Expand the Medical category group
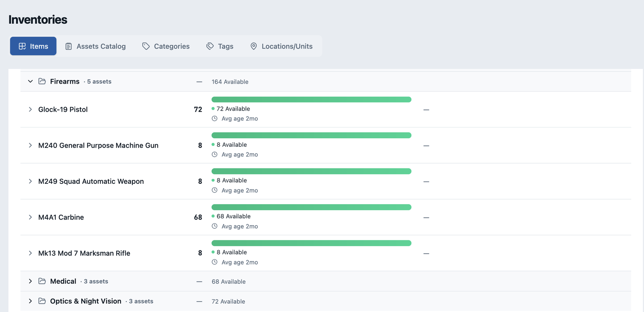The width and height of the screenshot is (644, 312). (x=30, y=281)
